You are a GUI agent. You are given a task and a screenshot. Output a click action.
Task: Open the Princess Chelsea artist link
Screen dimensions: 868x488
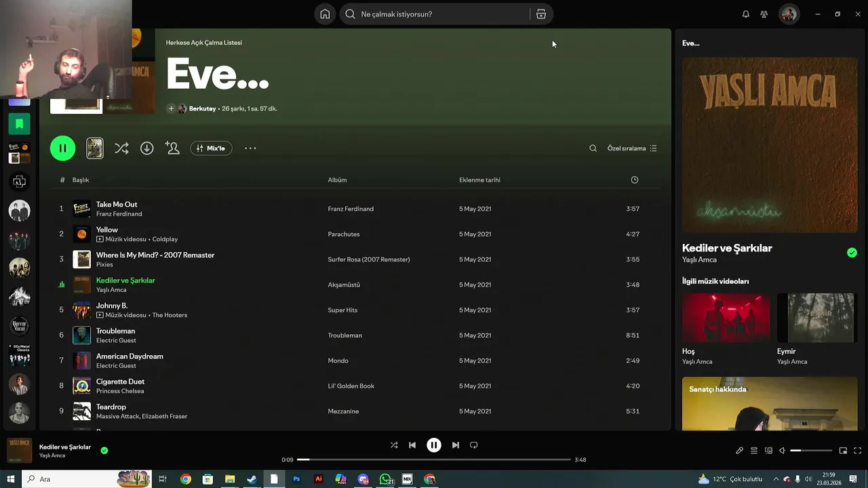120,391
